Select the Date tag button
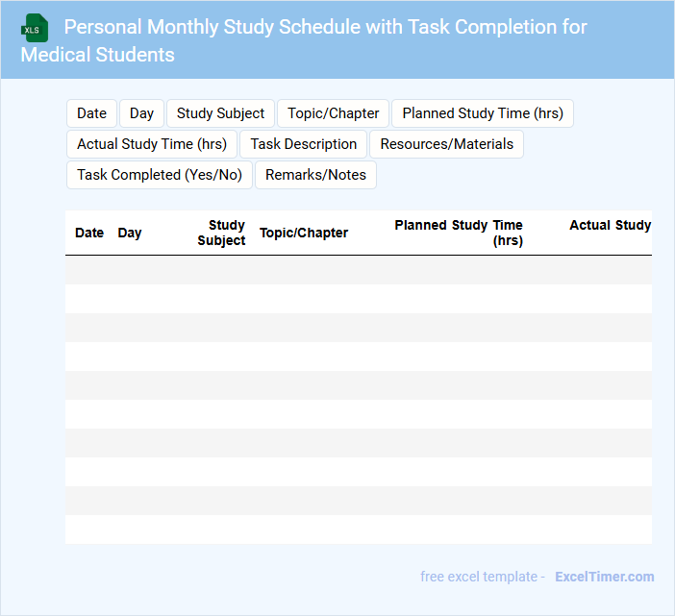 [x=91, y=113]
